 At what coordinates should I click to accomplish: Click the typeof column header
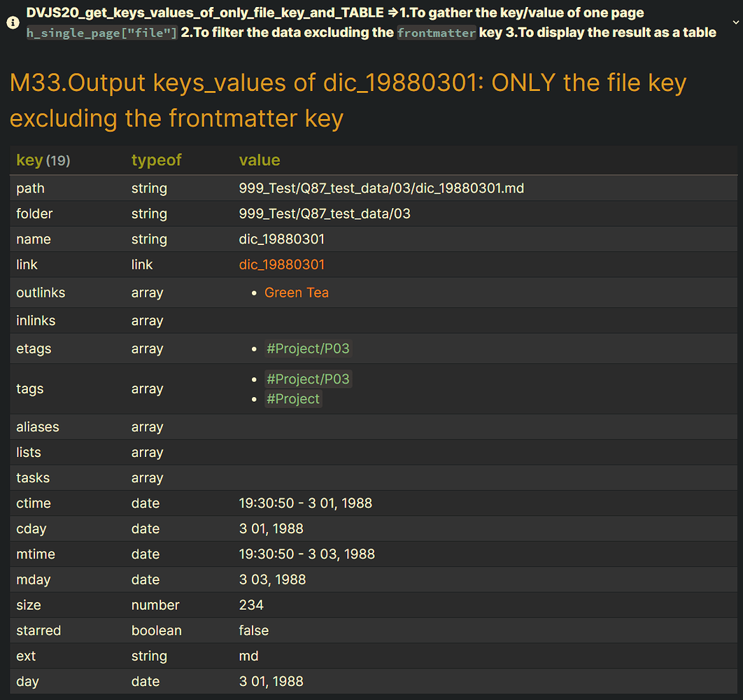(156, 160)
